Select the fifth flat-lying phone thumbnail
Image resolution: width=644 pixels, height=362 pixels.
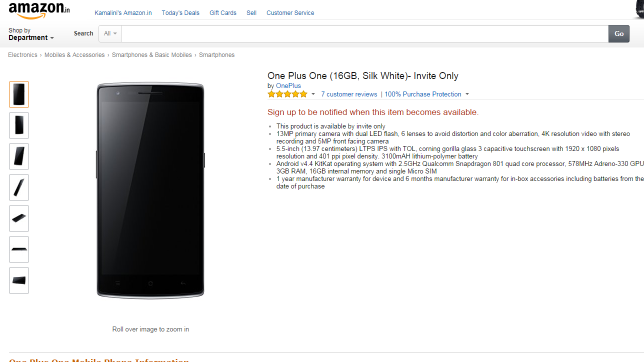point(19,218)
